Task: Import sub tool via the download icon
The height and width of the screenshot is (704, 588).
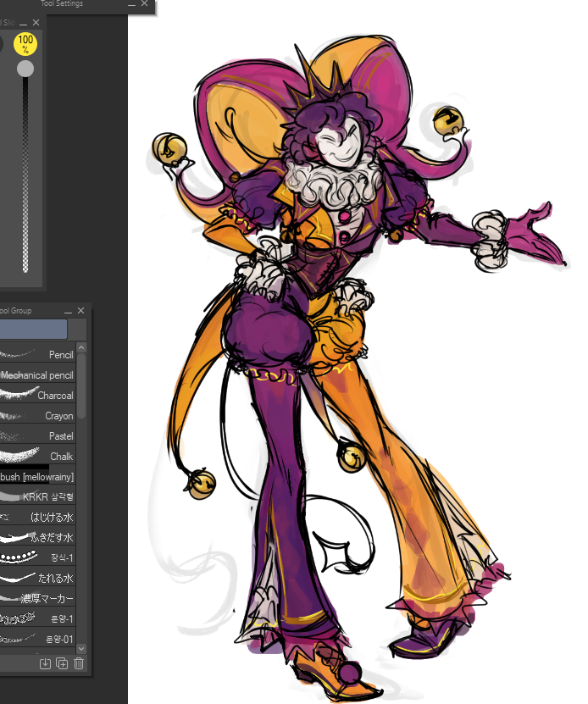Action: click(x=45, y=663)
